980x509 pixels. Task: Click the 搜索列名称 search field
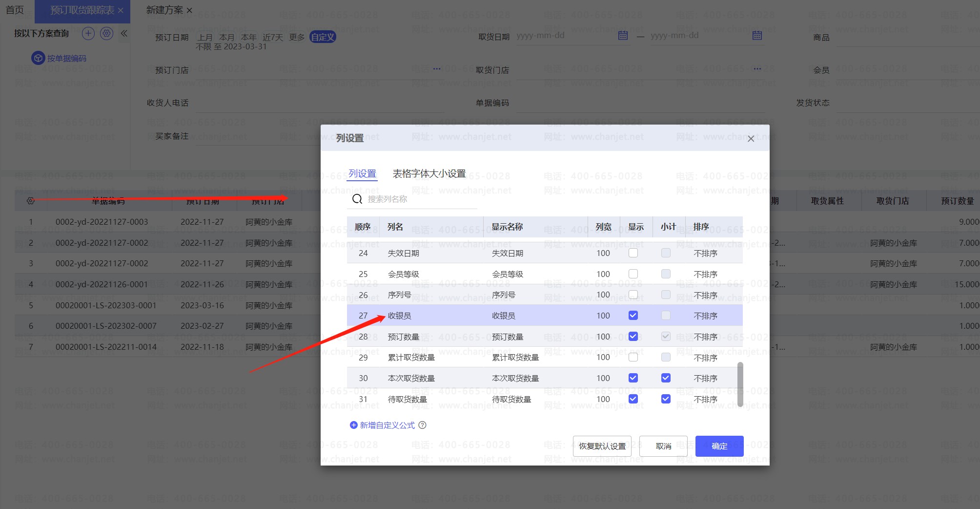(x=420, y=199)
